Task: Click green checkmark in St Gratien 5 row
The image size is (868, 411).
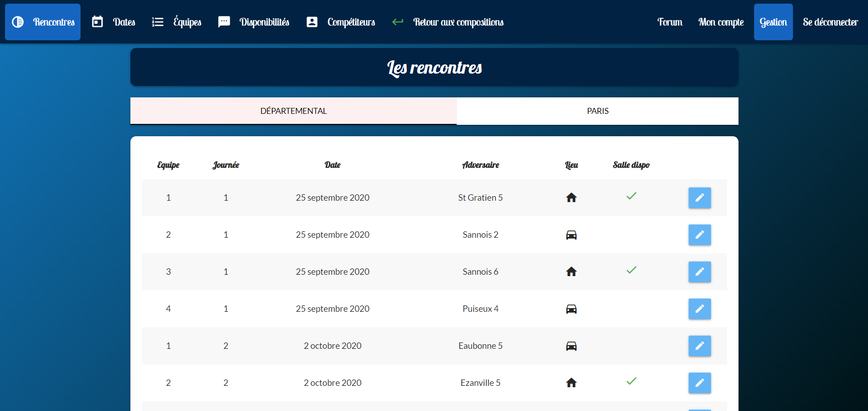Action: pyautogui.click(x=631, y=196)
